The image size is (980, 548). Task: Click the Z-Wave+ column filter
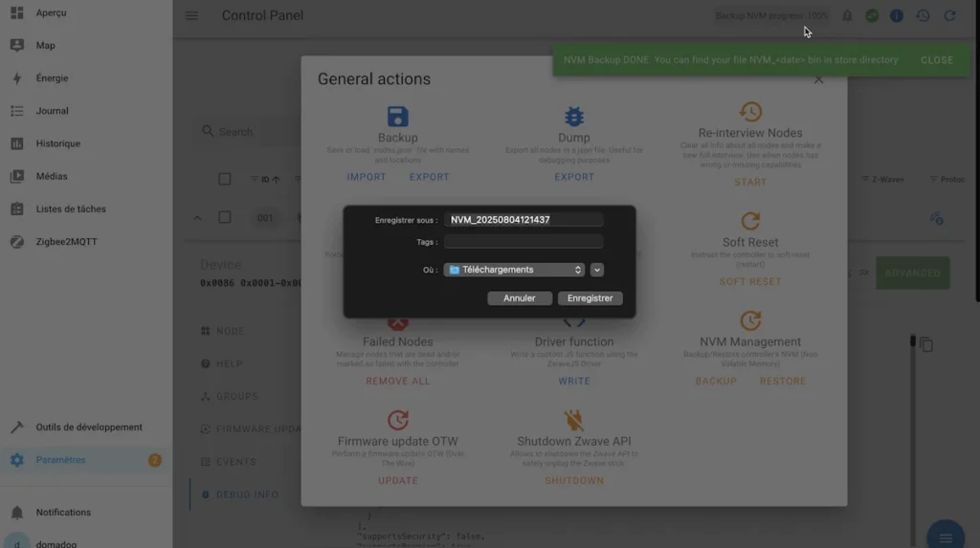tap(882, 180)
